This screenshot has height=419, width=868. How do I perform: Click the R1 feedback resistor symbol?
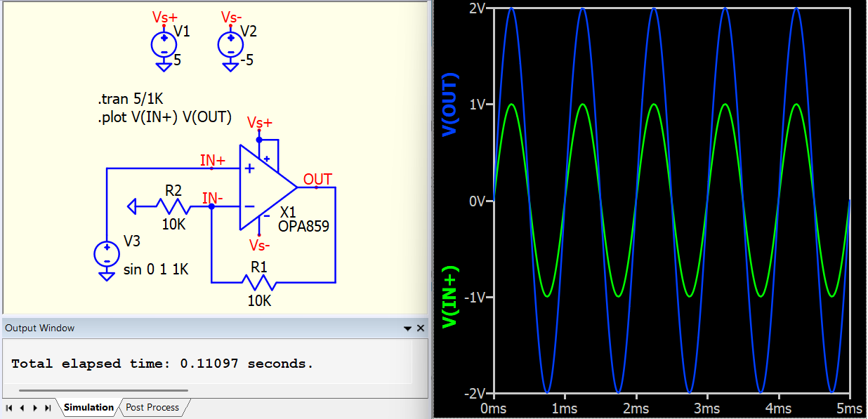click(258, 282)
